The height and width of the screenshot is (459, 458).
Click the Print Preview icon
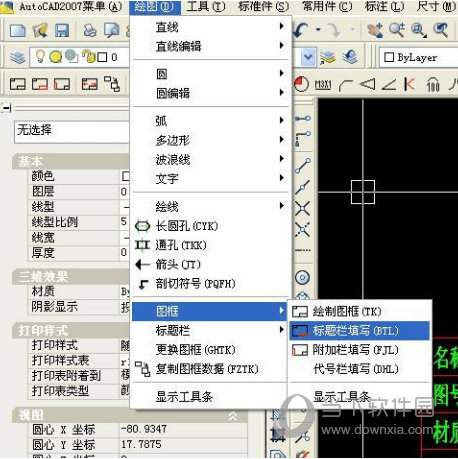pos(112,30)
